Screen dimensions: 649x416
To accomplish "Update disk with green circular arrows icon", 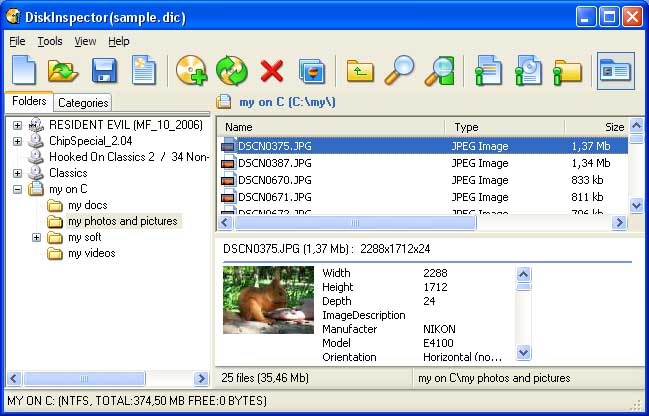I will coord(231,71).
